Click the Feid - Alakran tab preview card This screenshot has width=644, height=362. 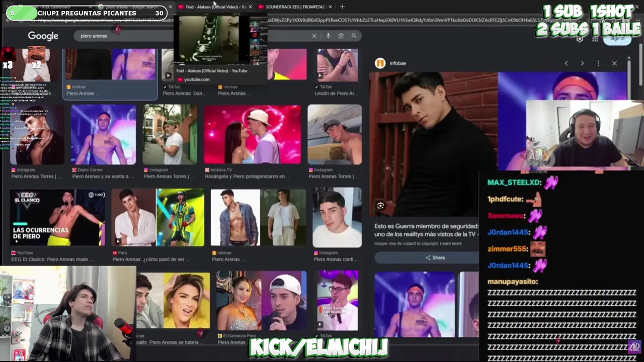pos(220,49)
